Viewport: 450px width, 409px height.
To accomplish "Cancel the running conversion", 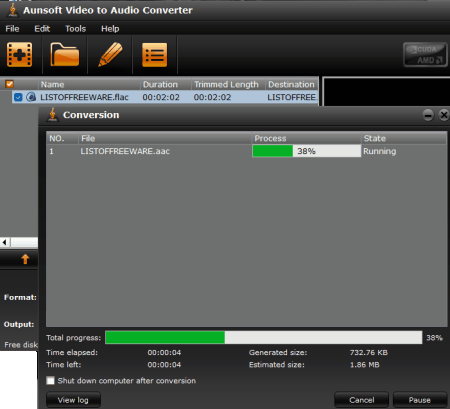I will click(x=362, y=400).
